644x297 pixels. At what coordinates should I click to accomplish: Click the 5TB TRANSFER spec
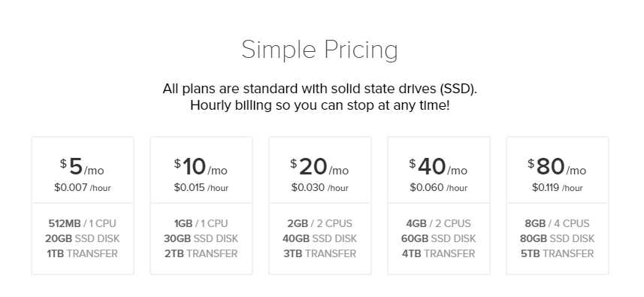[x=558, y=254]
